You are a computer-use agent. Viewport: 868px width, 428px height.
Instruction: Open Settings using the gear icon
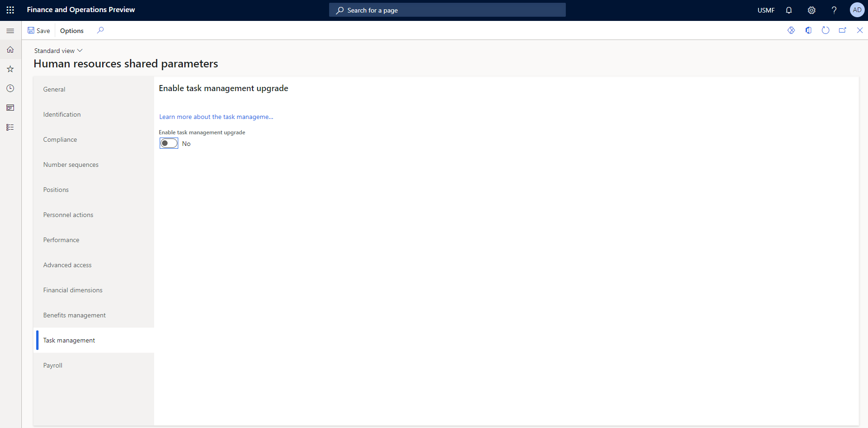[x=811, y=10]
